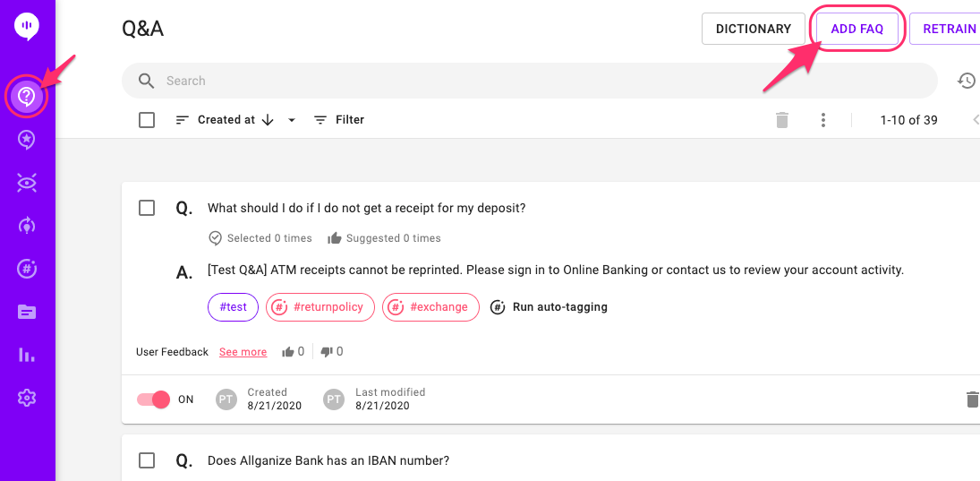Screen dimensions: 980x481
Task: Open the analytics bar chart icon
Action: tap(26, 355)
